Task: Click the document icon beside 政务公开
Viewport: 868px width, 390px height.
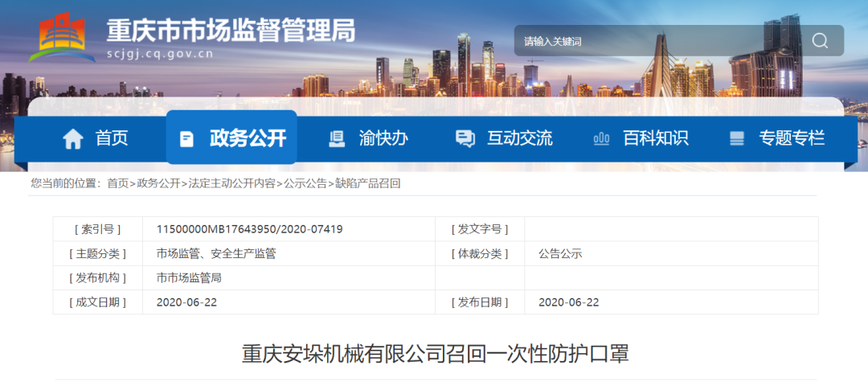Action: pyautogui.click(x=186, y=139)
